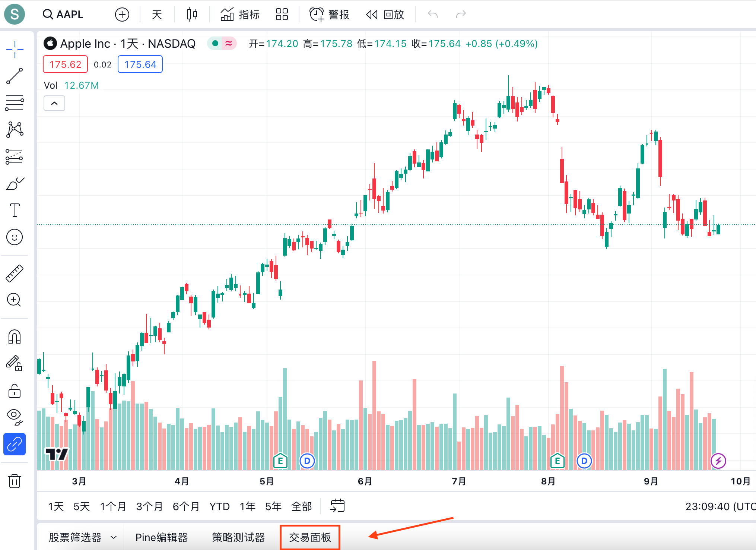Image resolution: width=756 pixels, height=550 pixels.
Task: Open the go to date calendar icon
Action: [337, 506]
